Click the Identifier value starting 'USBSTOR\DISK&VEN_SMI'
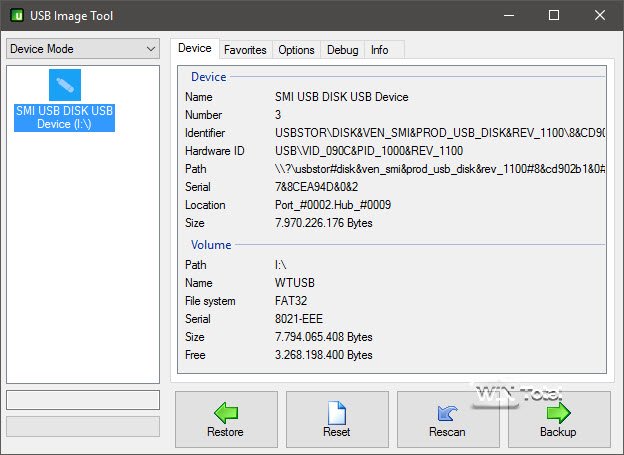 click(440, 133)
